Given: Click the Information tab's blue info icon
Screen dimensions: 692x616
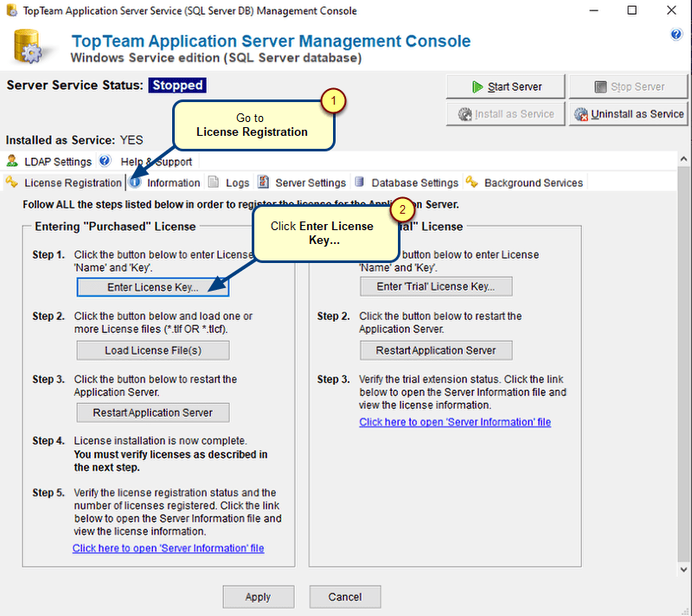Looking at the screenshot, I should click(x=136, y=183).
